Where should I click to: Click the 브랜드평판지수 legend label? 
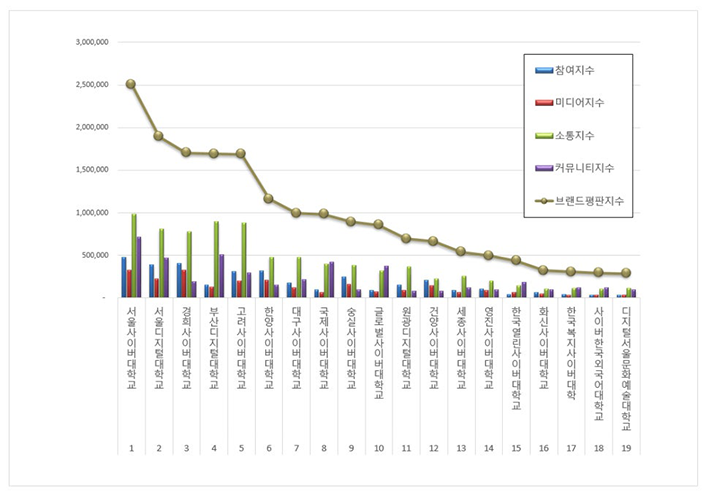click(589, 201)
